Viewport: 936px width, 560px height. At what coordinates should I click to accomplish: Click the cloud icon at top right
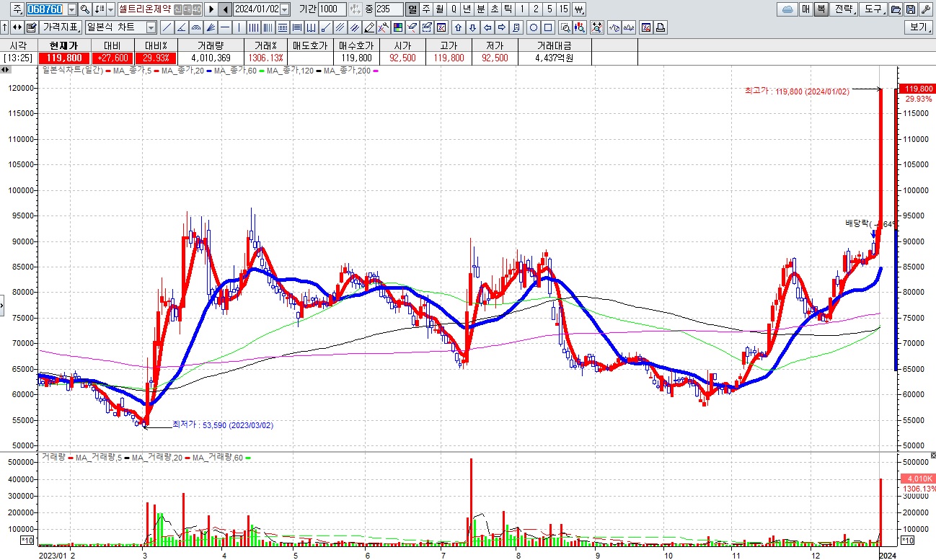[x=787, y=9]
